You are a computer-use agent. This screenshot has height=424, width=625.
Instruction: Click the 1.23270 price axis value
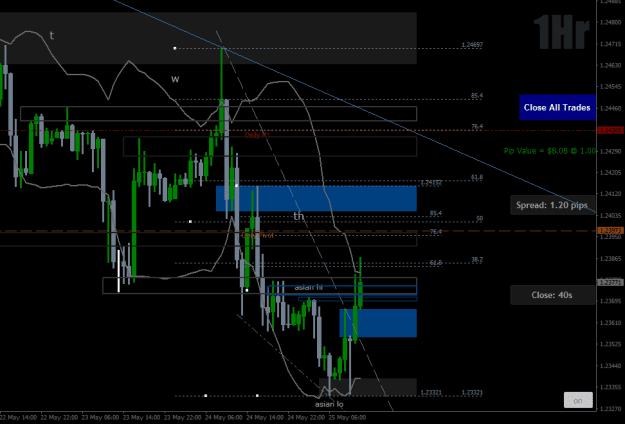click(x=610, y=409)
